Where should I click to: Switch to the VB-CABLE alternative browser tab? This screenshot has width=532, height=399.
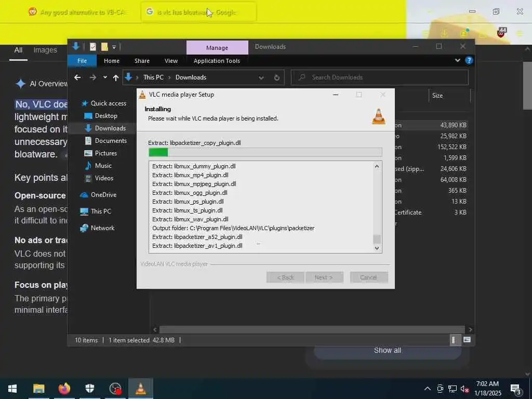tap(77, 12)
